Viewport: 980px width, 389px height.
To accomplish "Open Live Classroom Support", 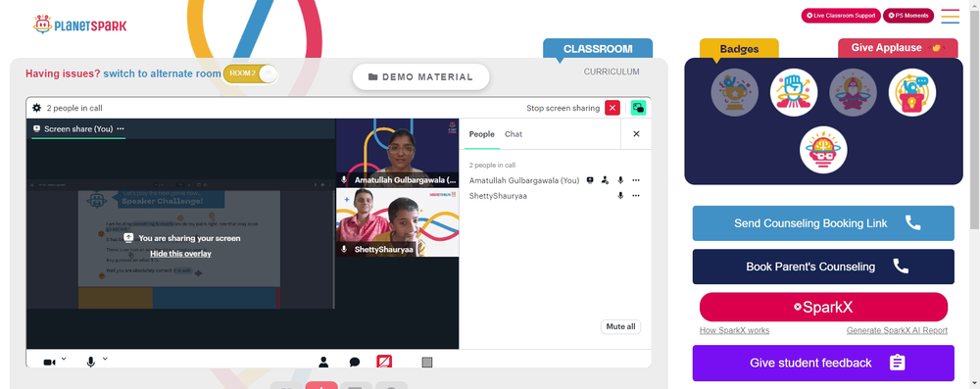I will coord(841,16).
